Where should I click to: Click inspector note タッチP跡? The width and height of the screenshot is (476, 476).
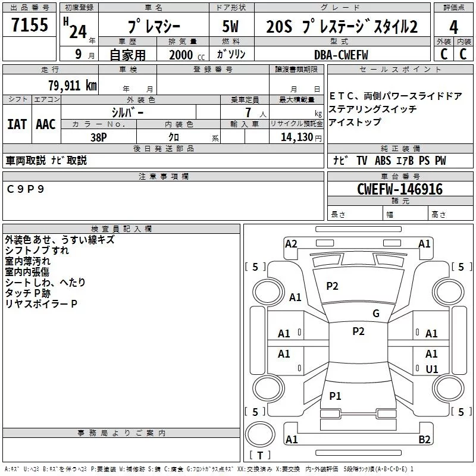(x=27, y=293)
